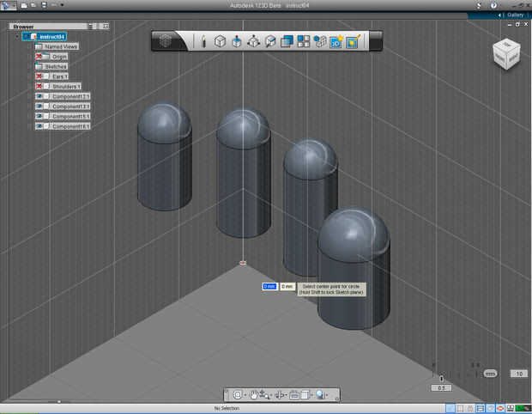Toggle Origin folder visibility
The width and height of the screenshot is (532, 414).
tap(39, 57)
